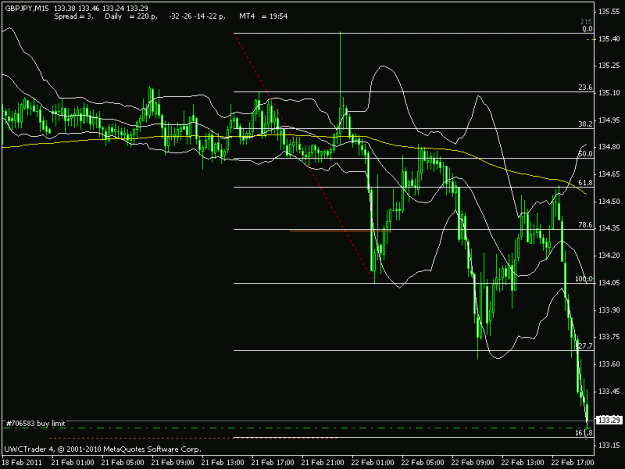
Task: Click the 134.95 price axis label
Action: 609,120
